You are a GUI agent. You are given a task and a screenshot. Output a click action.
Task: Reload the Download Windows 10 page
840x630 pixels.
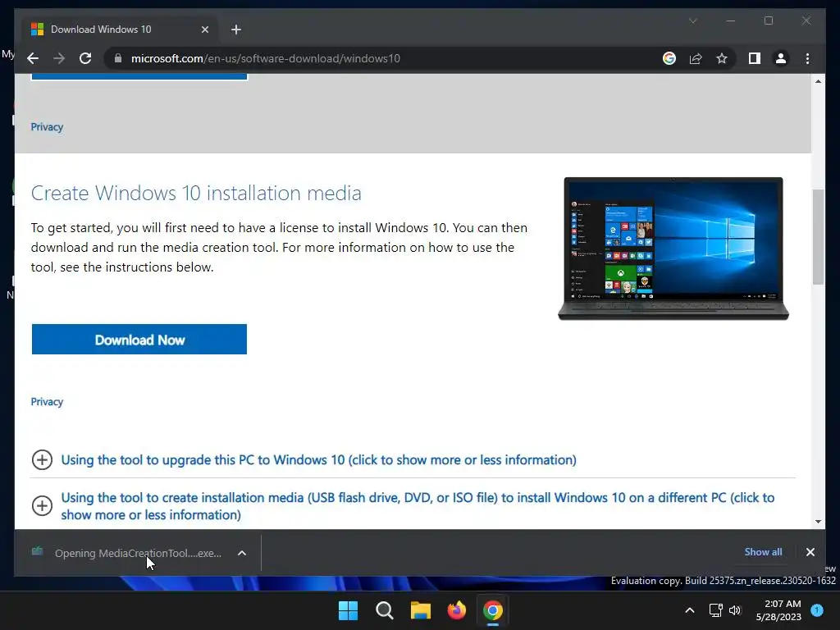85,58
